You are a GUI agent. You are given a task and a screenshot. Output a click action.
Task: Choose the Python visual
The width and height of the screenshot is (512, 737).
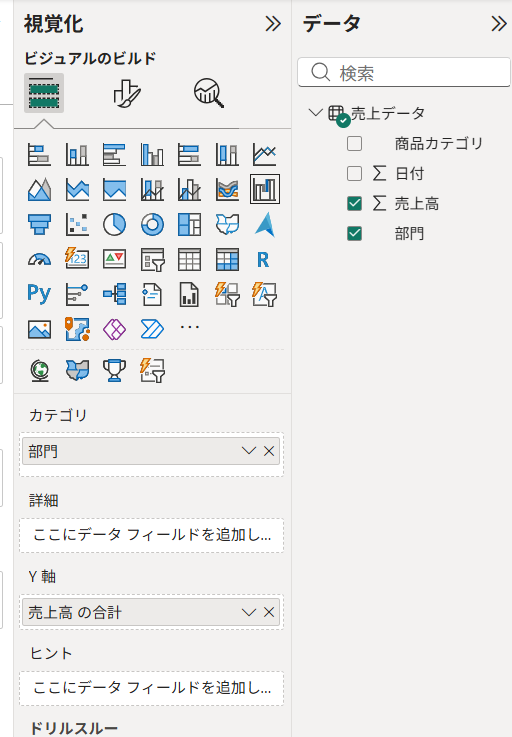pyautogui.click(x=39, y=294)
